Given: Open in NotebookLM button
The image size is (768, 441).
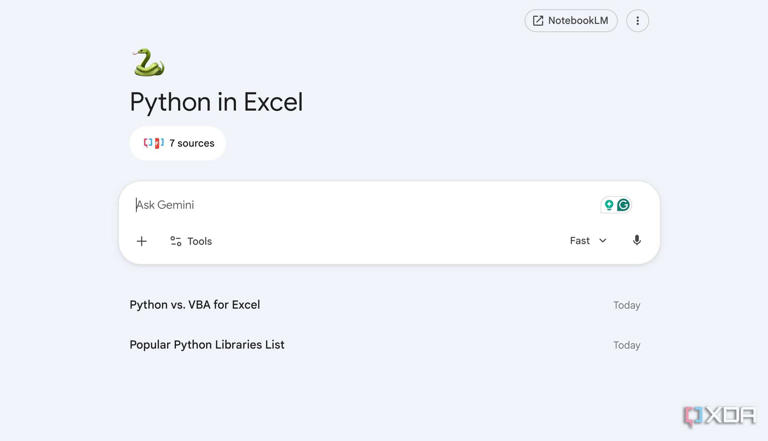Looking at the screenshot, I should (571, 21).
